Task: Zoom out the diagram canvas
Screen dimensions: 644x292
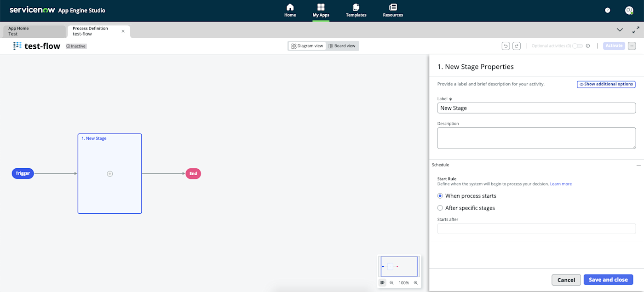Action: (x=391, y=283)
